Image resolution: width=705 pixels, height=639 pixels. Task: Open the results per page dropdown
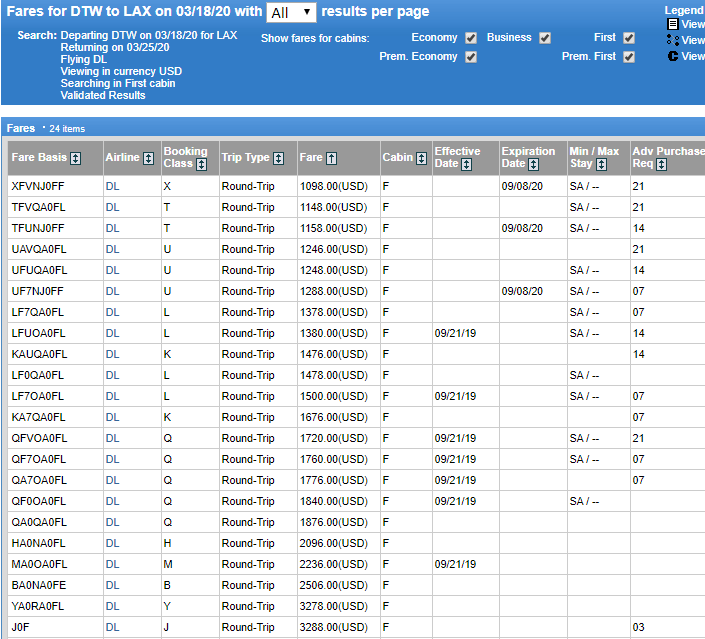point(291,12)
